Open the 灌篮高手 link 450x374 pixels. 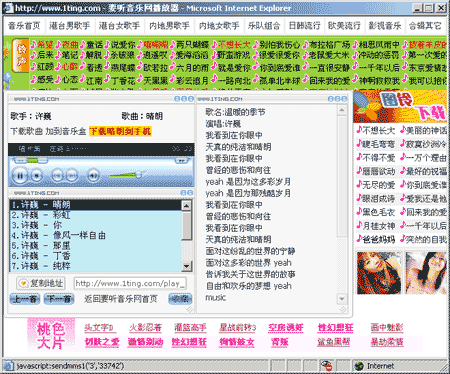coord(190,327)
